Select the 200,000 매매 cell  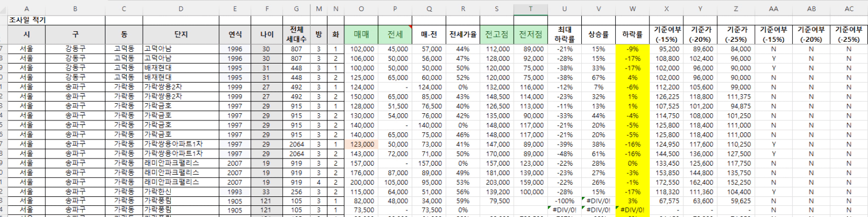pyautogui.click(x=361, y=182)
